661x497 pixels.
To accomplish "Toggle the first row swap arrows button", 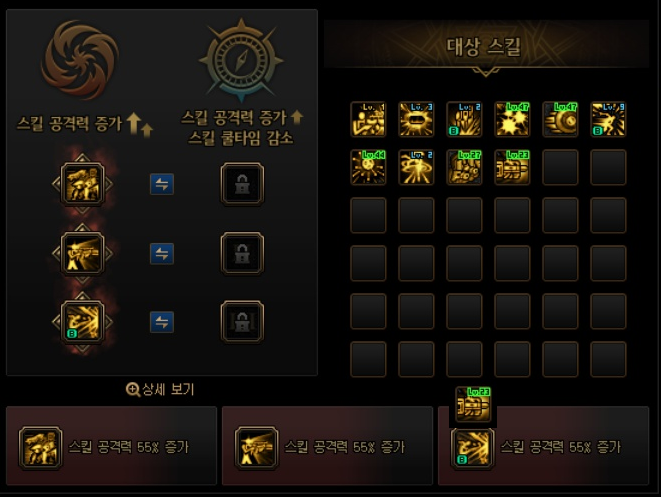I will coord(162,184).
